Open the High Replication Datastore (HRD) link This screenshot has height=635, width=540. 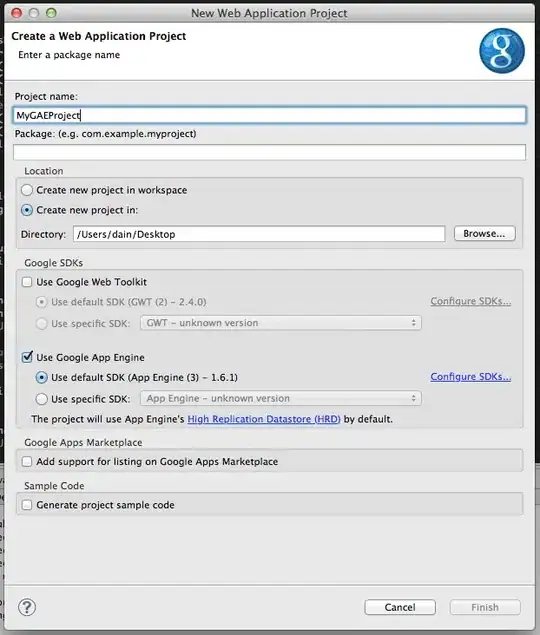(x=264, y=419)
